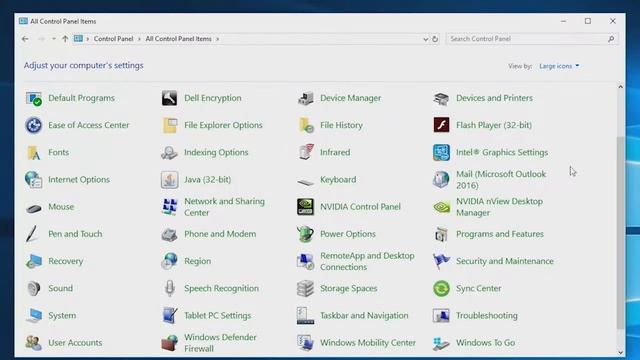Open the View by Large icons dropdown
Image resolution: width=640 pixels, height=360 pixels.
(559, 66)
